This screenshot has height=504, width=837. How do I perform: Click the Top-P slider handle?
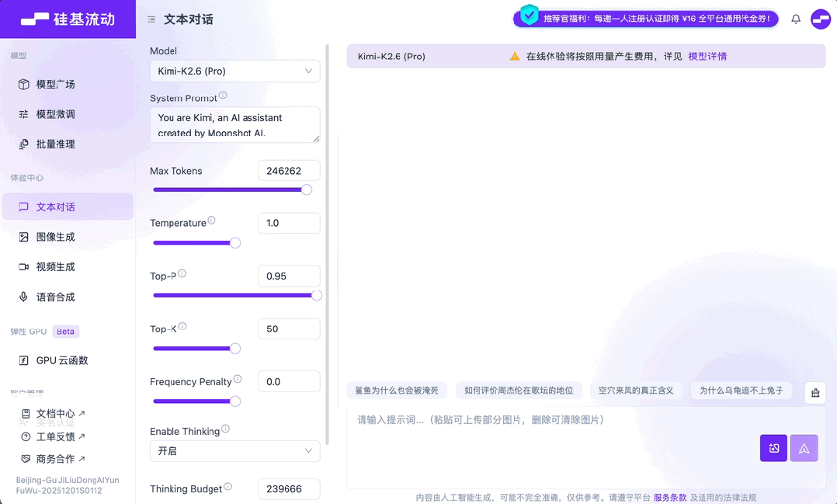[317, 295]
